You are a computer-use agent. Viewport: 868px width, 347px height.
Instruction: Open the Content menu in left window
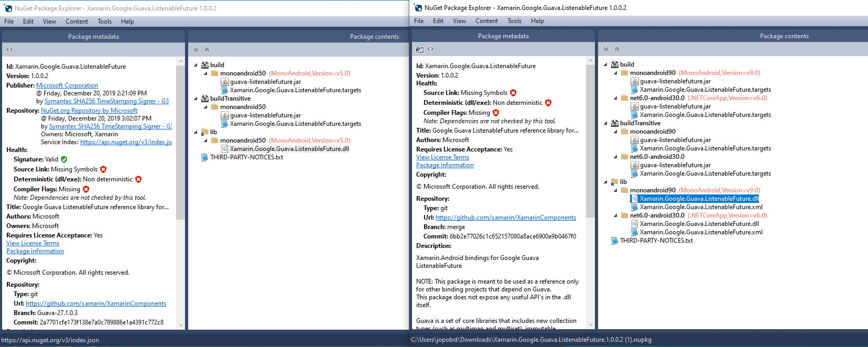click(x=77, y=21)
